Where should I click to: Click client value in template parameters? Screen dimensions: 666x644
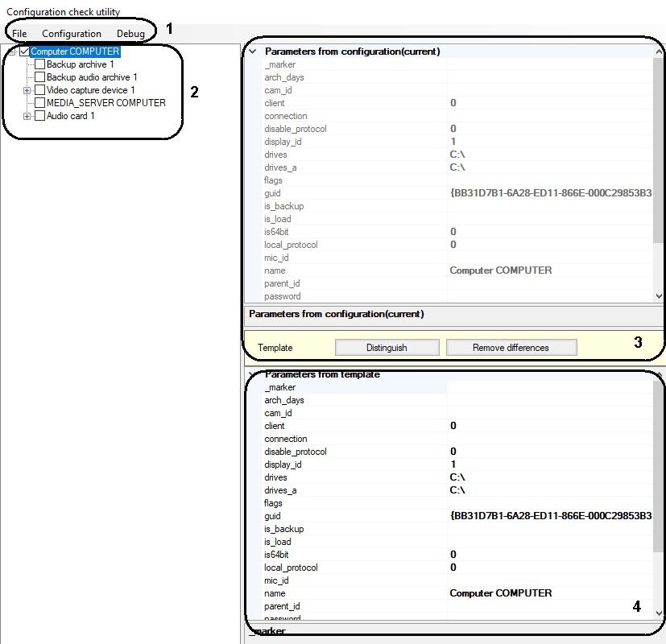(453, 426)
